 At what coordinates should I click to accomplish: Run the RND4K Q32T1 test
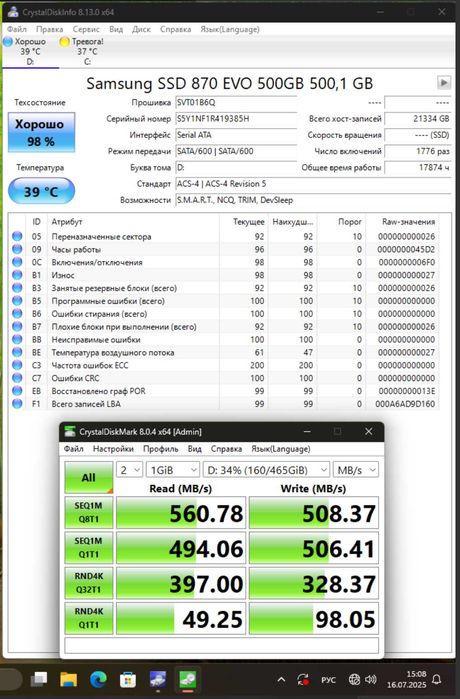click(89, 583)
